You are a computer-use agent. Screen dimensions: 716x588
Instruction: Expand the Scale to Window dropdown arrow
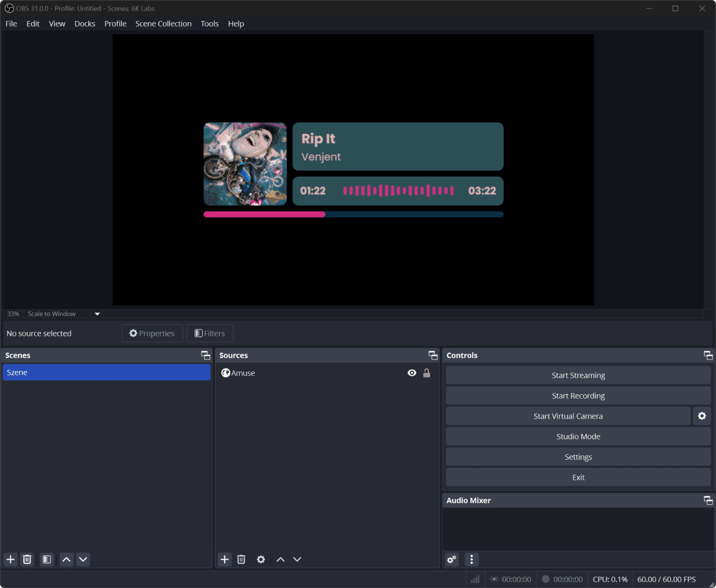tap(97, 314)
